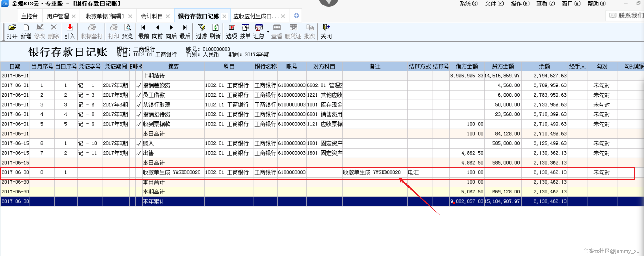
Task: Open the 系统(S) menu
Action: [x=468, y=4]
